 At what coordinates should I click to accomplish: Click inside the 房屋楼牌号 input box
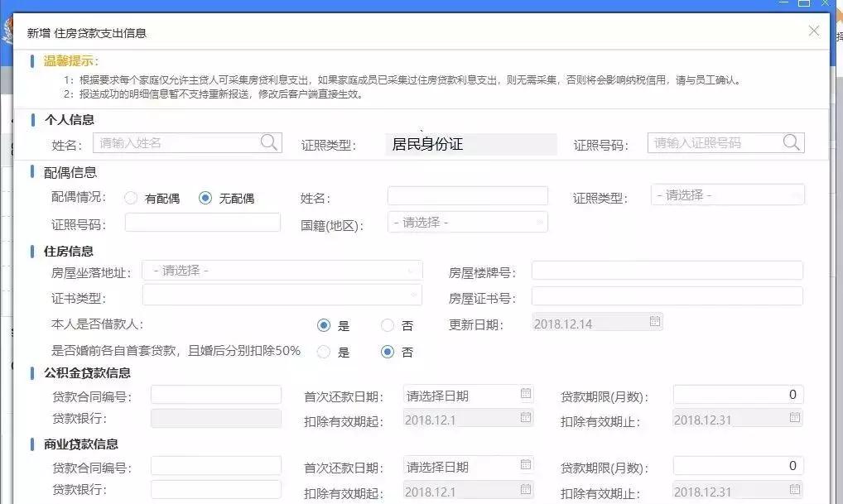pyautogui.click(x=668, y=270)
